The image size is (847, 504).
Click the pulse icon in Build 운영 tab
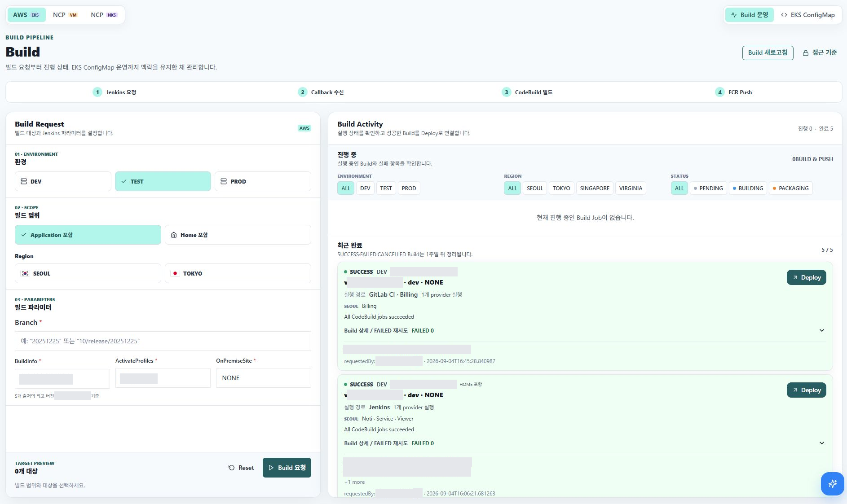pyautogui.click(x=734, y=15)
